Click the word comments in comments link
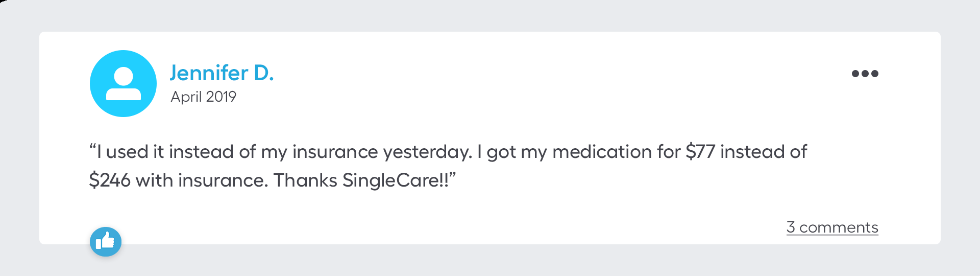The height and width of the screenshot is (276, 980). click(839, 227)
